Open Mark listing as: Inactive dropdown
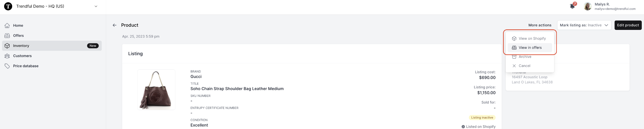 (584, 25)
